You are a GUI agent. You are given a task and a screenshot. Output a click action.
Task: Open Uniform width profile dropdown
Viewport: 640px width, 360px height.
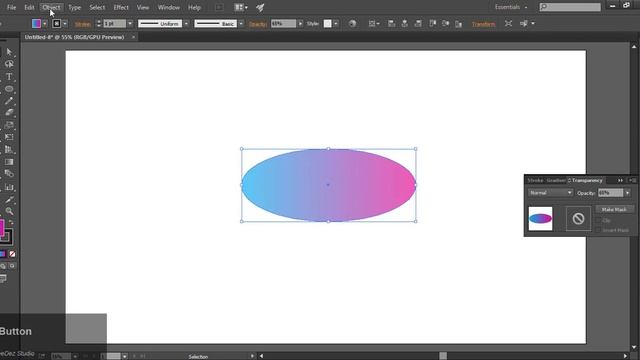[x=187, y=24]
